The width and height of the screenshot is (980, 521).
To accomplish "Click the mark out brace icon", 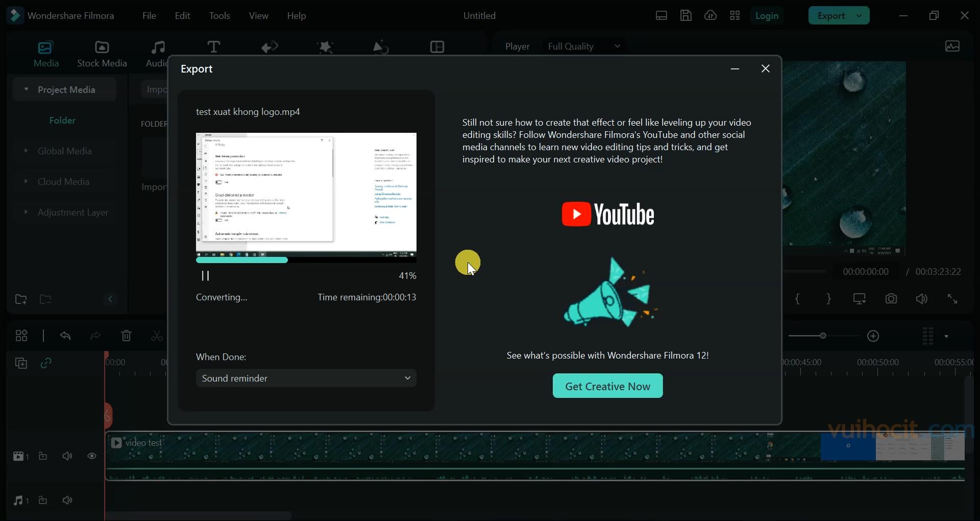I will [x=829, y=299].
